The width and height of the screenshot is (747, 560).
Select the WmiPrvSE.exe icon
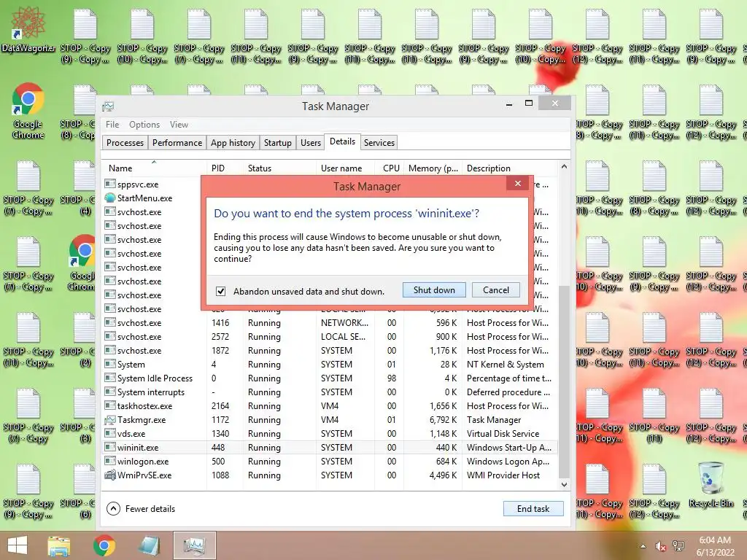pos(110,475)
